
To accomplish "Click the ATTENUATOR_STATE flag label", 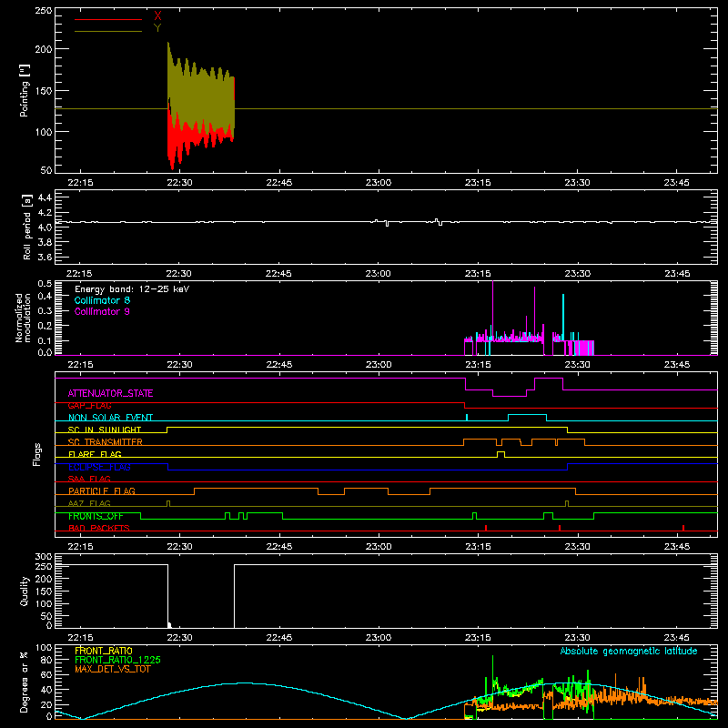I will [110, 393].
